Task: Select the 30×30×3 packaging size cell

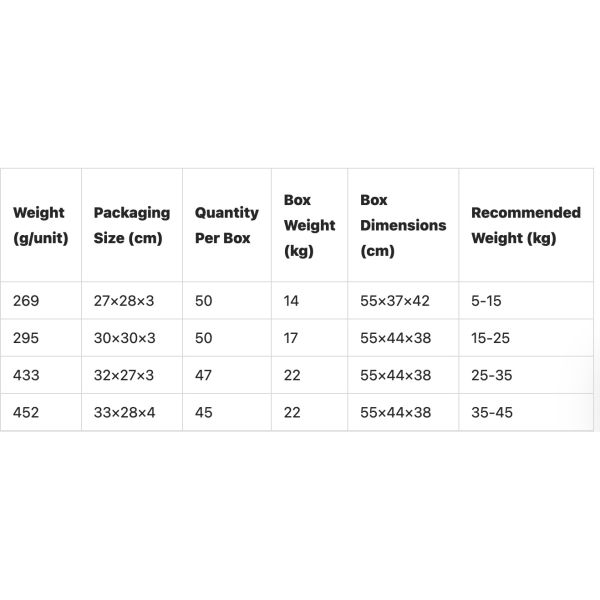Action: (125, 338)
